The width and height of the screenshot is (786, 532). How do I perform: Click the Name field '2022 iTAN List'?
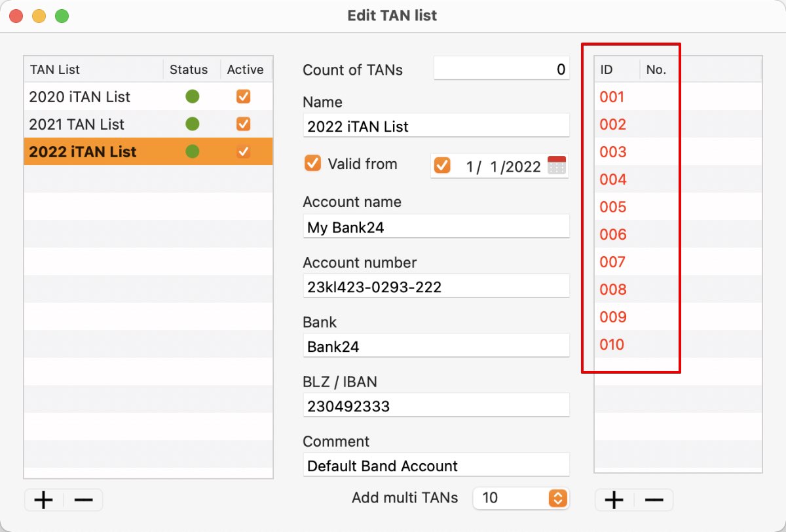436,126
